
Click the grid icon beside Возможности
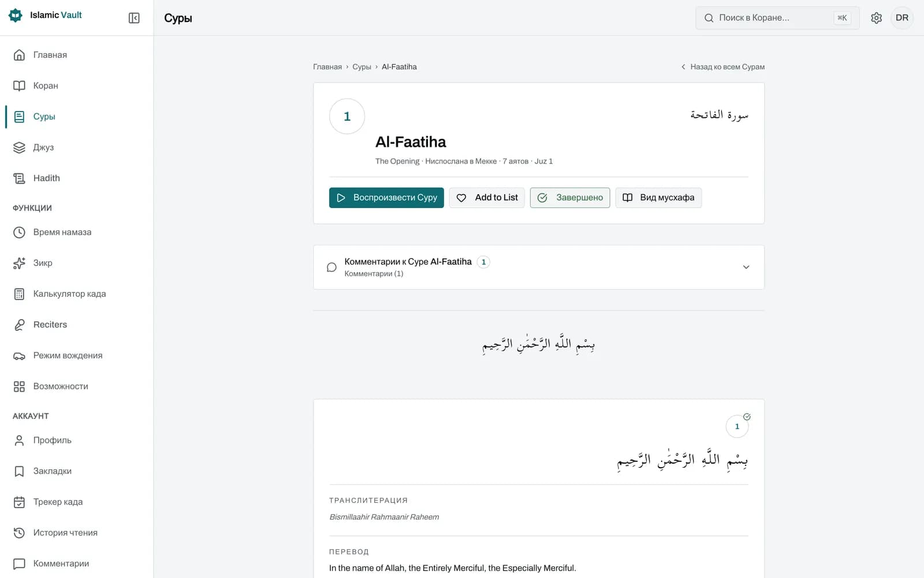[19, 386]
